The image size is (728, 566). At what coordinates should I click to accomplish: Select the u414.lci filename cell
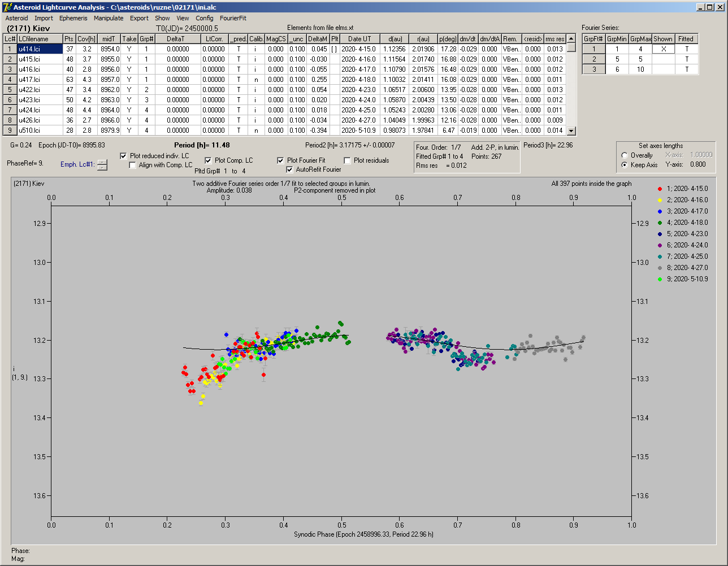[40, 49]
